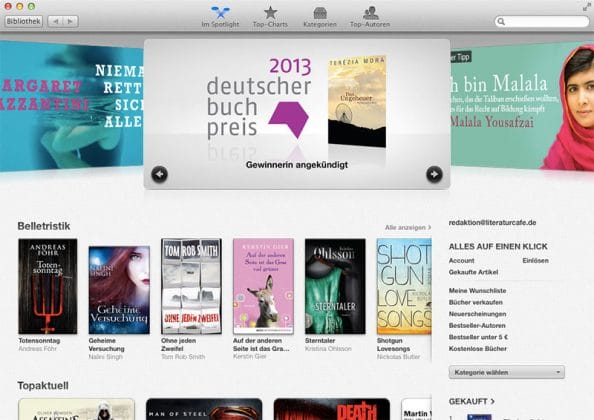
Task: Open the Ohne jeden Zweifel book cover
Action: tap(191, 286)
